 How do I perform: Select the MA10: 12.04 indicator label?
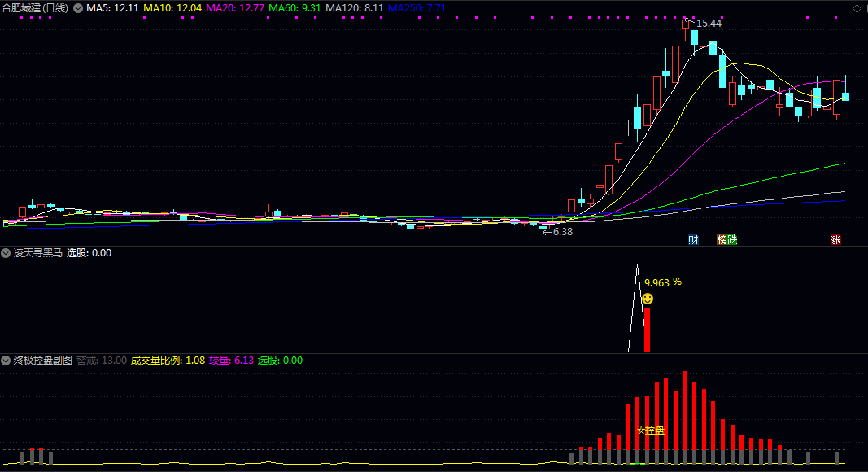click(172, 8)
